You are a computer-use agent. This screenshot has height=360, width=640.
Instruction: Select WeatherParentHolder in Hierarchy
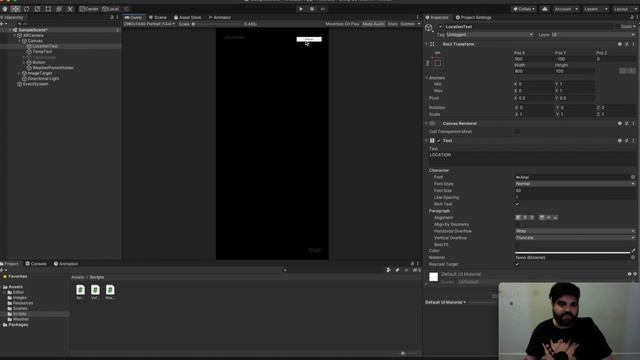[53, 68]
